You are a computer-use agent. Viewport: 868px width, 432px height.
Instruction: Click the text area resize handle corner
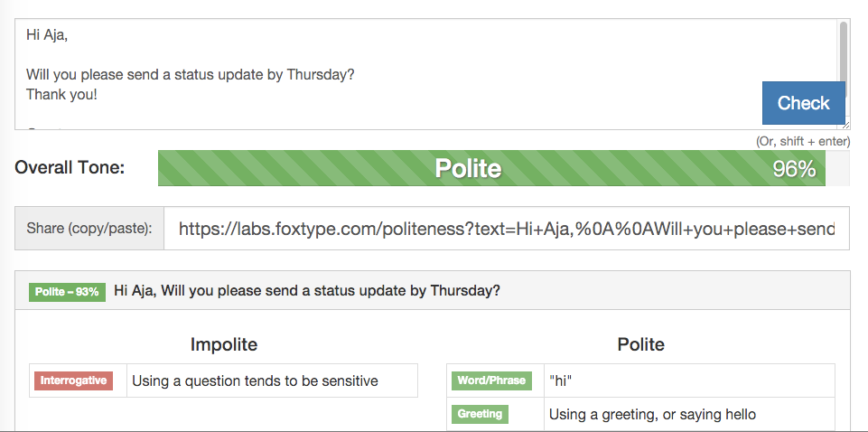[845, 125]
